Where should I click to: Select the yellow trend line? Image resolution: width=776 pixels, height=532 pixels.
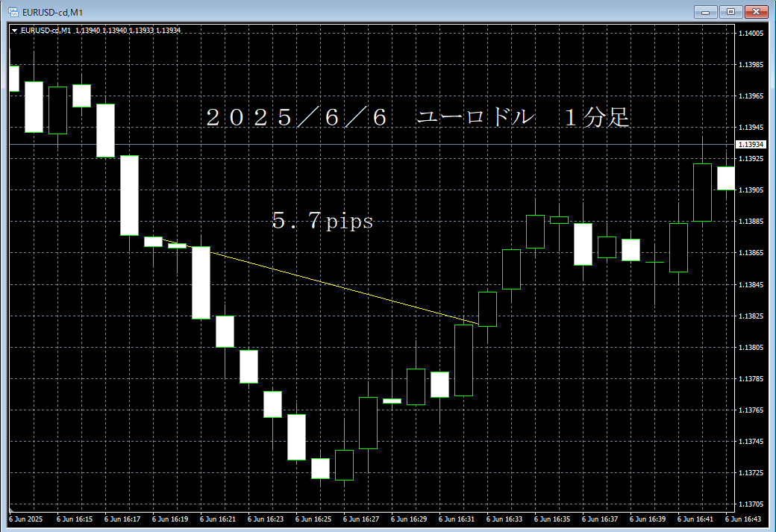click(x=322, y=282)
